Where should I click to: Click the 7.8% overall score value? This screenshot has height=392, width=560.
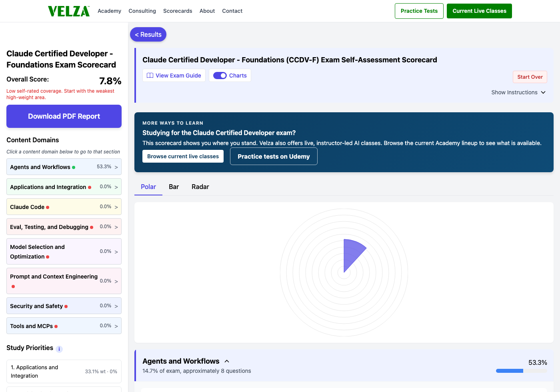click(110, 81)
